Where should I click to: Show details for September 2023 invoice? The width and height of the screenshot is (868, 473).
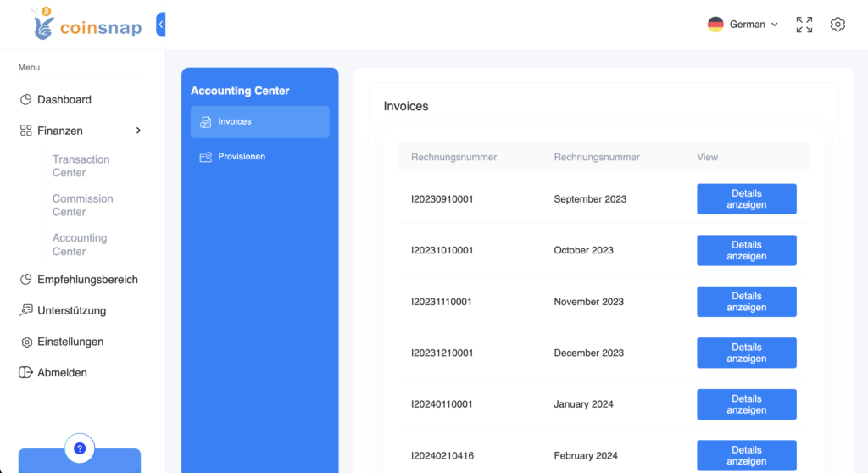(746, 199)
